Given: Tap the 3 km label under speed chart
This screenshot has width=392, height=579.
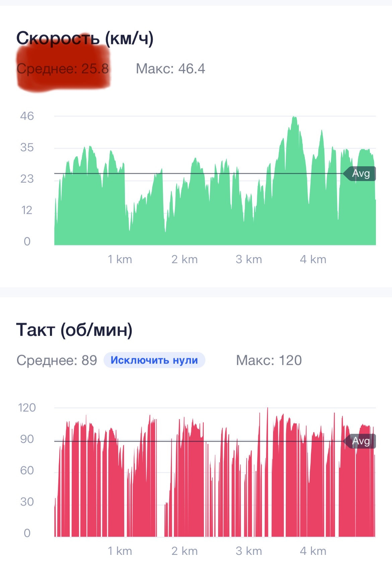Looking at the screenshot, I should pyautogui.click(x=249, y=259).
